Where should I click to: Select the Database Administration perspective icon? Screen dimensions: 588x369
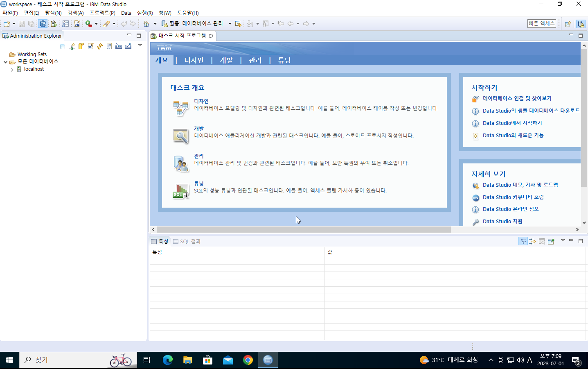click(x=581, y=24)
